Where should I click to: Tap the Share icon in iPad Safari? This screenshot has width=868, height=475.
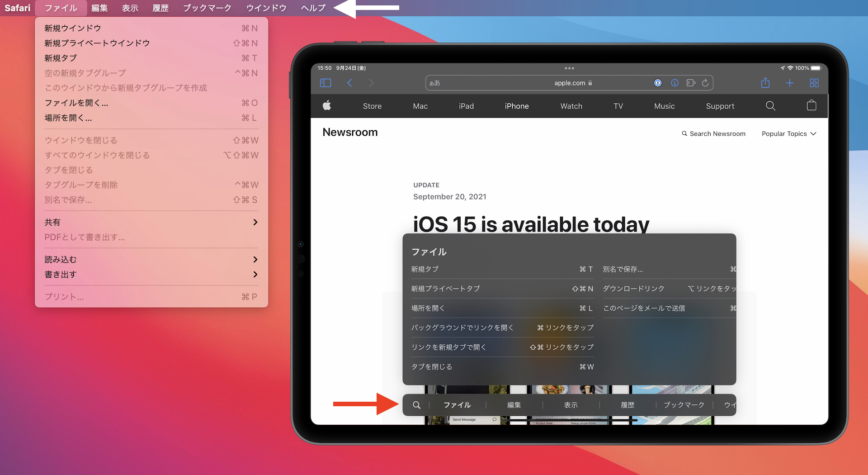[765, 82]
